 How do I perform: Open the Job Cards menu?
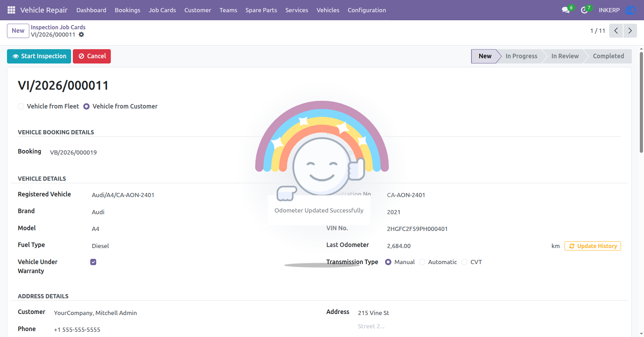click(x=162, y=10)
